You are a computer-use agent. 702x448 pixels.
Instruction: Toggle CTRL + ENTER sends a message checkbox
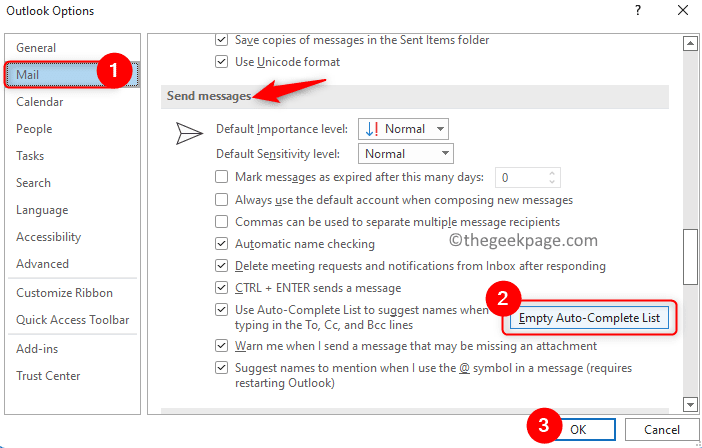coord(221,287)
